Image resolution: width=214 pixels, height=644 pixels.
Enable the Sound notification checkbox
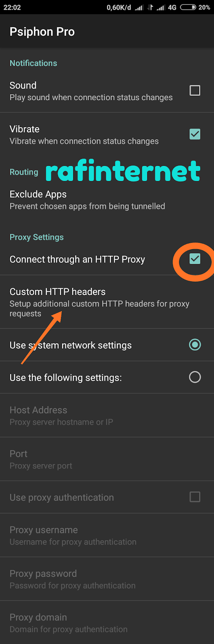195,91
